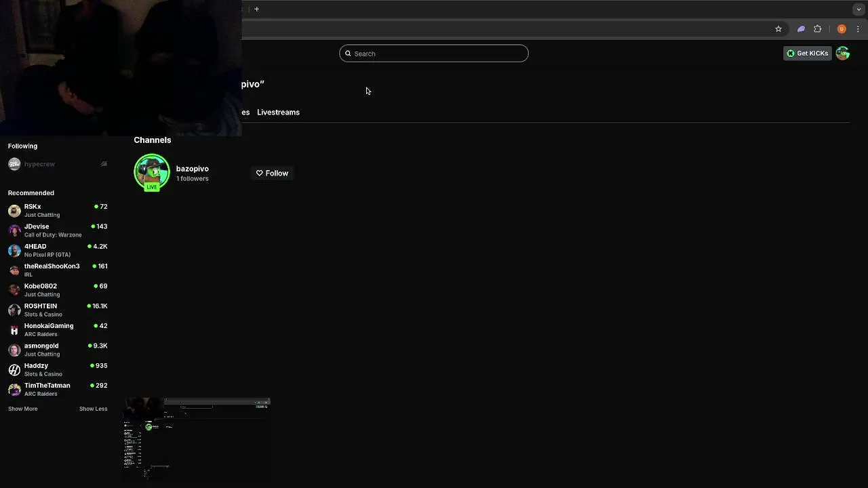Screen dimensions: 868x488
Task: Collapse recommended list with Show Less
Action: coord(94,409)
